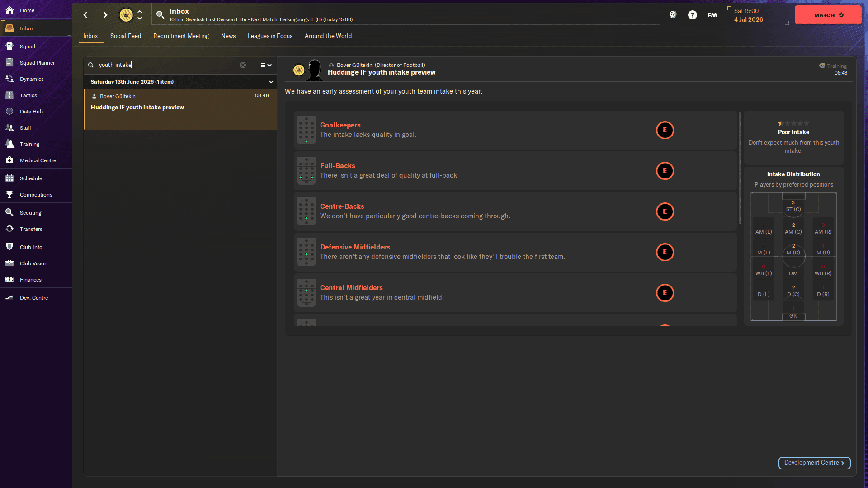Click the Full-Backs E grade circle
Screen dimensions: 868x488
click(665, 171)
